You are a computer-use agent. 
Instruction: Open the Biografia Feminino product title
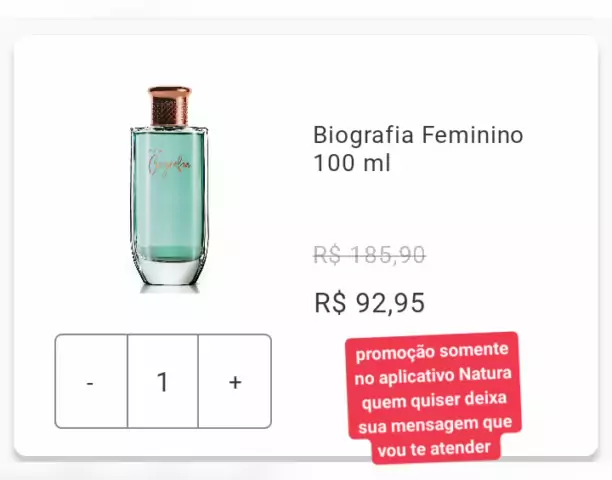click(418, 149)
